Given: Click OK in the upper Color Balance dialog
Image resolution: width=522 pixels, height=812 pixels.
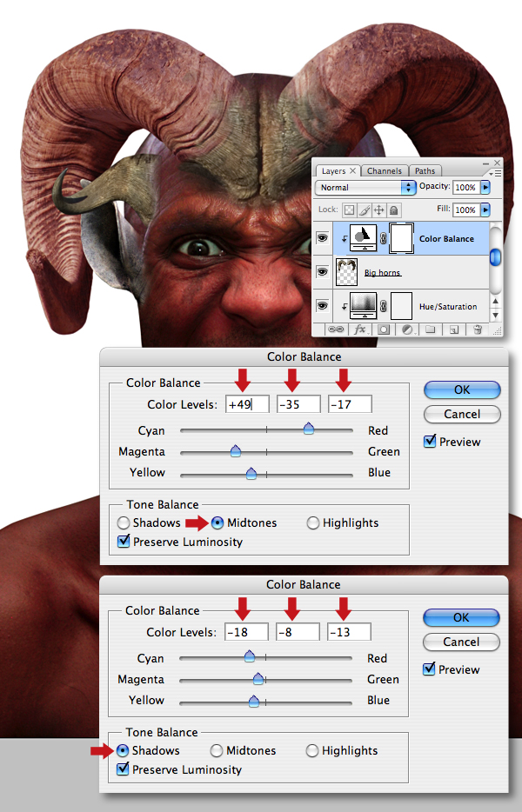Looking at the screenshot, I should 462,390.
